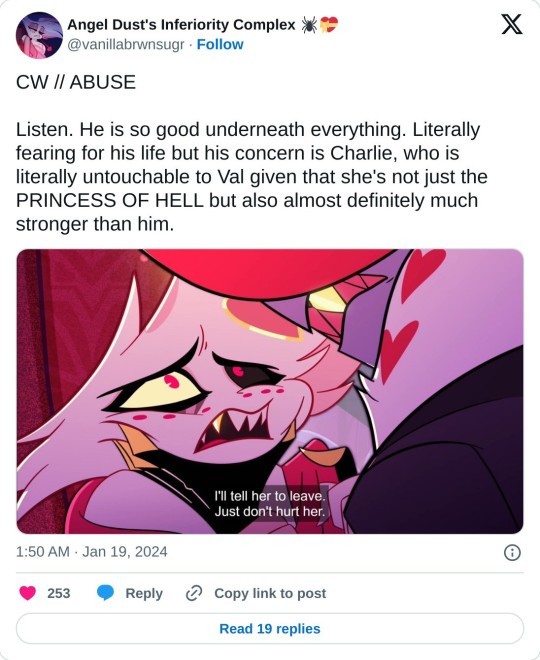540x660 pixels.
Task: Click the CW // ABUSE text line
Action: coord(76,82)
